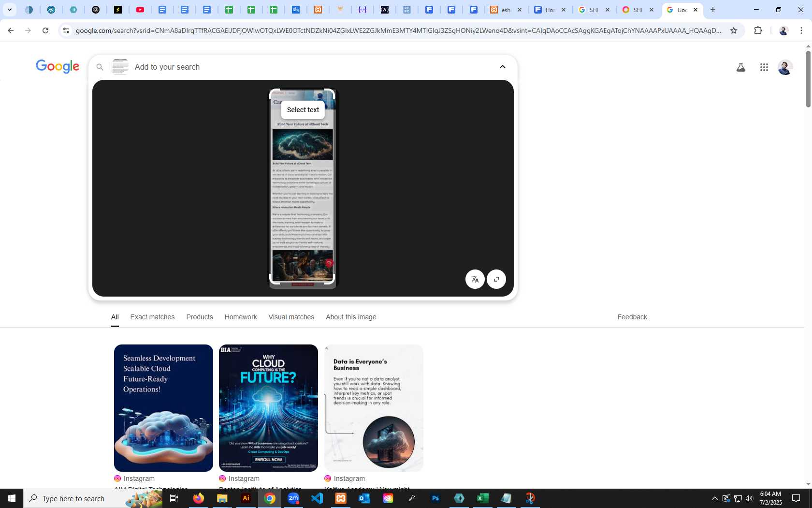Open Chrome three-dot menu

pyautogui.click(x=801, y=30)
